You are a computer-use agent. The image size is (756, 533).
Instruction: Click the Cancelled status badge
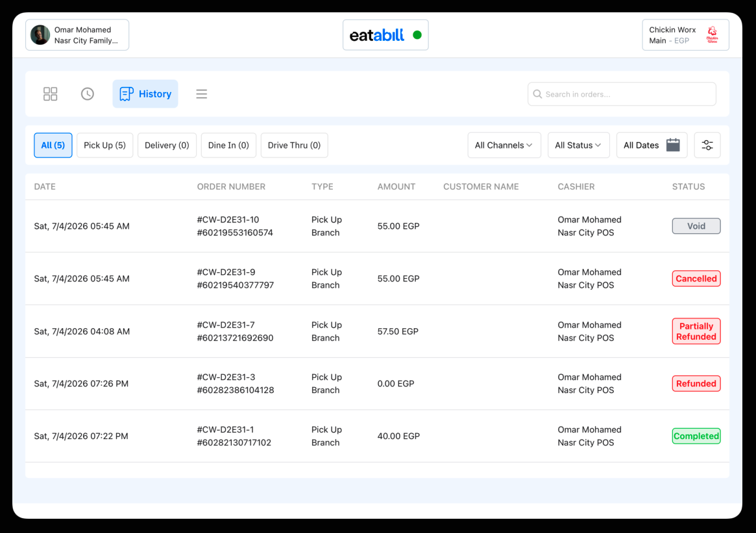coord(696,279)
